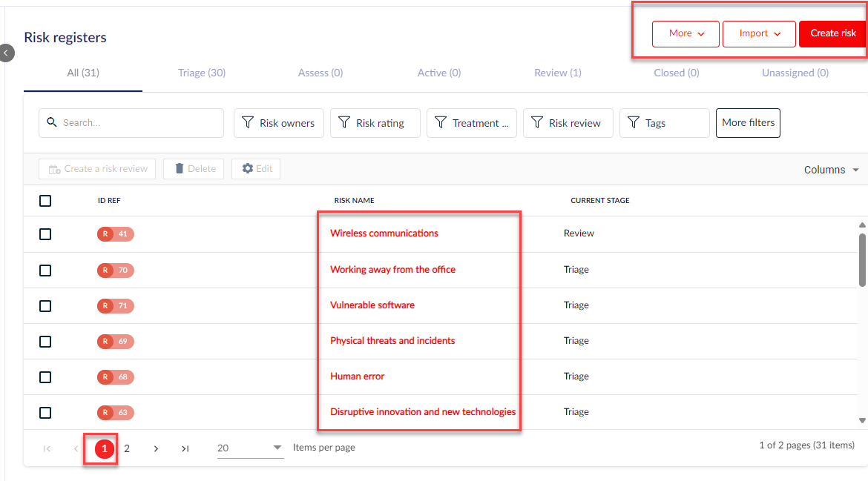Open the Tags filter
Viewport: 868px width, 481px height.
[664, 123]
